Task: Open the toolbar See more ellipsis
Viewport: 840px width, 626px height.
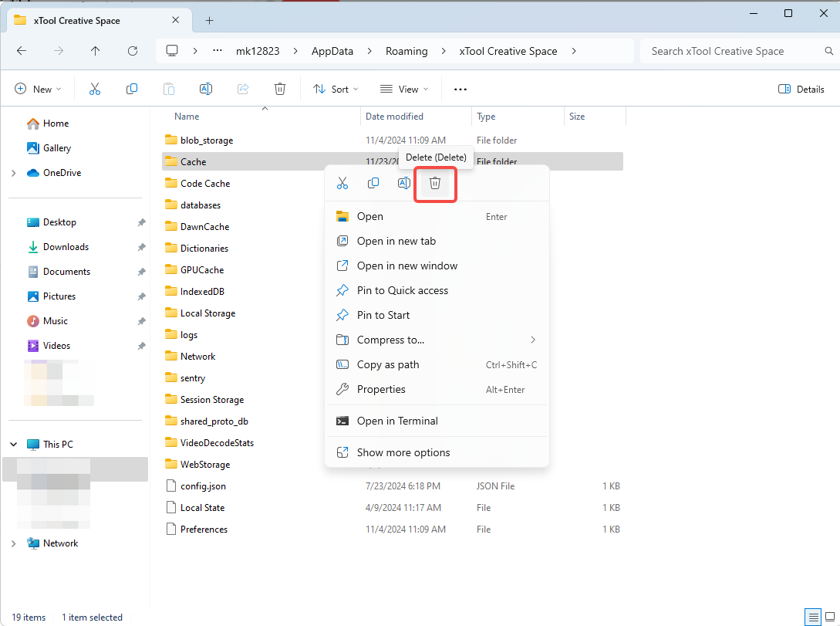Action: coord(460,90)
